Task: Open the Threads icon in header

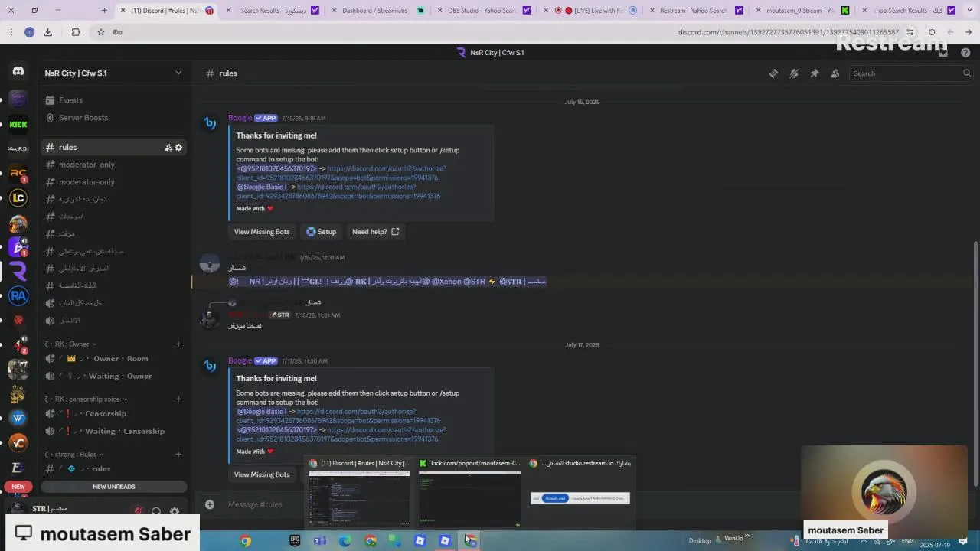Action: (773, 73)
